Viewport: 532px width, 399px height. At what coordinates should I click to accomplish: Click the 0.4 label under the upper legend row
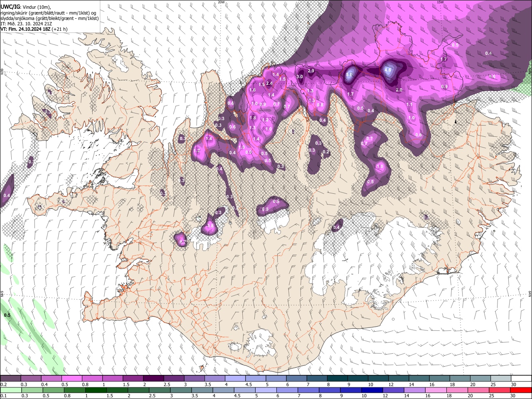[x=44, y=384]
